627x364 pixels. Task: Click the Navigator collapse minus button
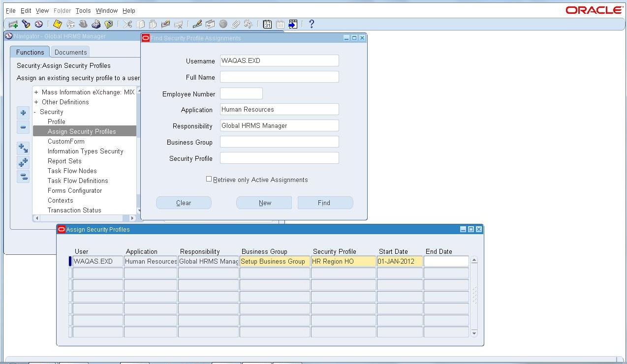point(23,127)
